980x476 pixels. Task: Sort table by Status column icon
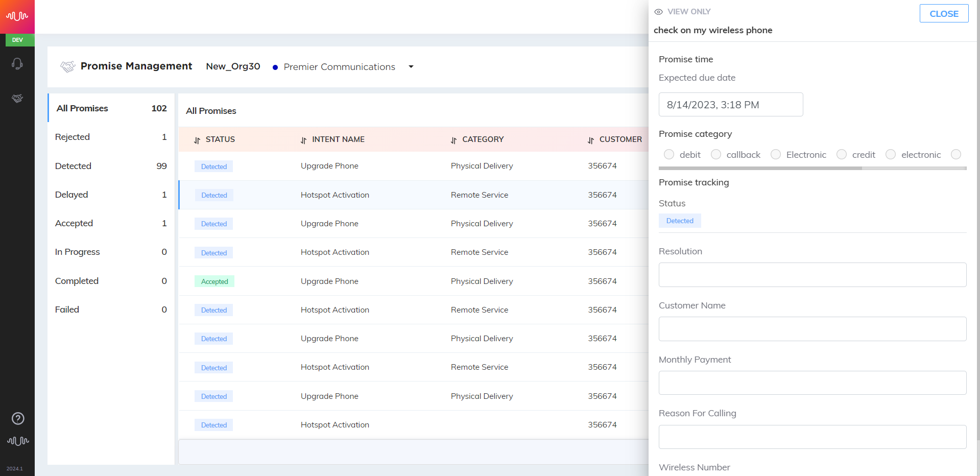197,140
